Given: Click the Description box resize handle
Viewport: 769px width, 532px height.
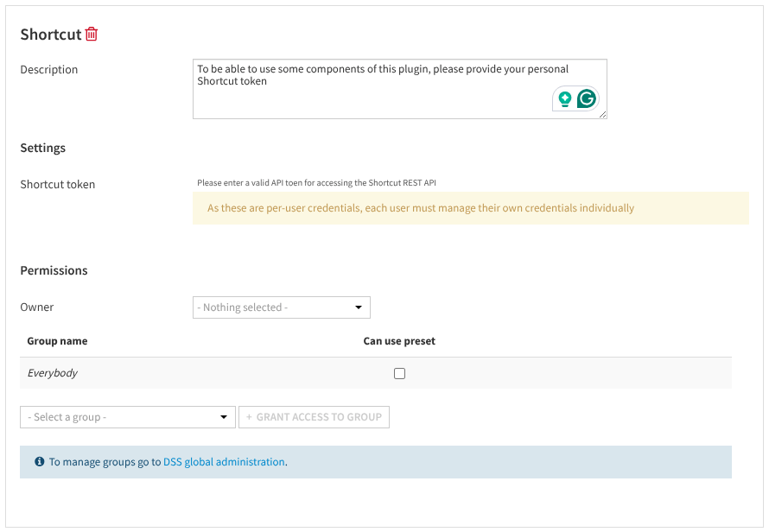Looking at the screenshot, I should click(x=602, y=114).
